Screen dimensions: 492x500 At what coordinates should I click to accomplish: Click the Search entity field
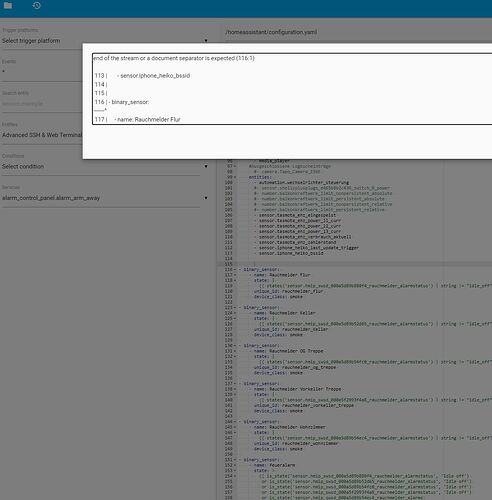click(42, 103)
